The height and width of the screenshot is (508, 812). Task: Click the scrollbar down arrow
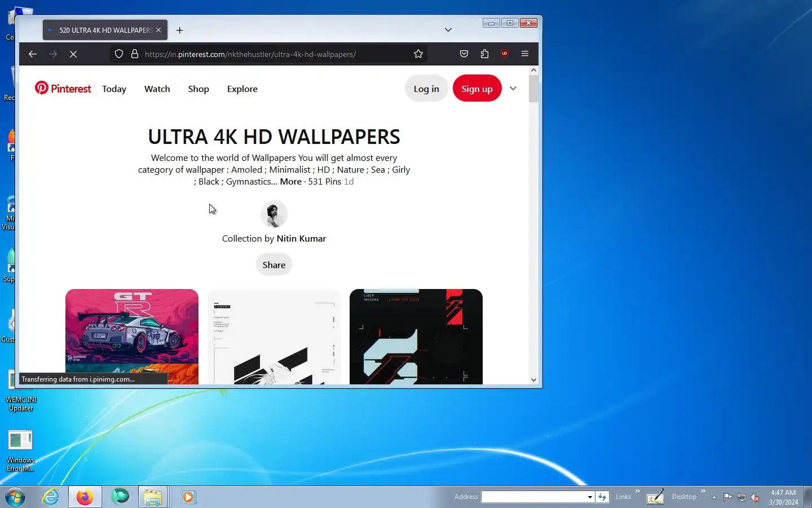(x=533, y=380)
